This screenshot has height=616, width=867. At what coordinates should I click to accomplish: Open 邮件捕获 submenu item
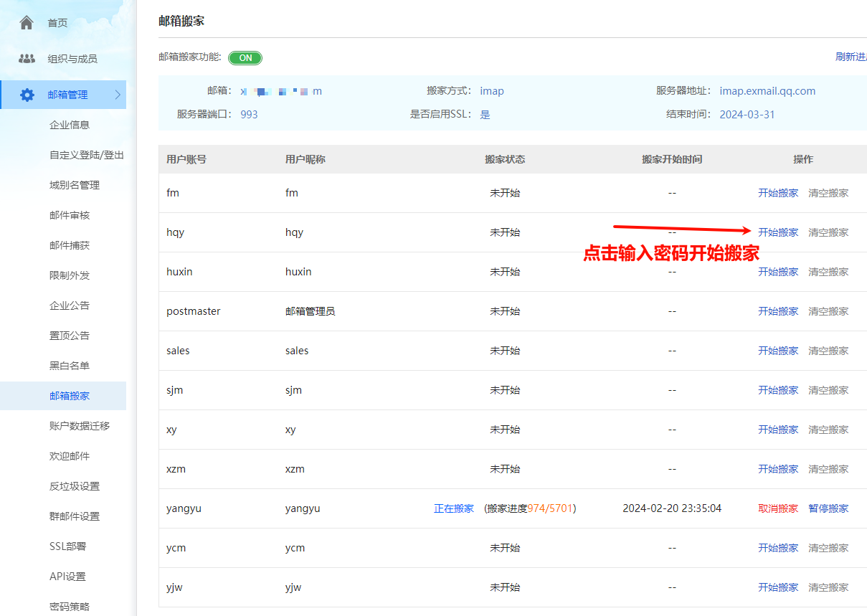[x=70, y=245]
